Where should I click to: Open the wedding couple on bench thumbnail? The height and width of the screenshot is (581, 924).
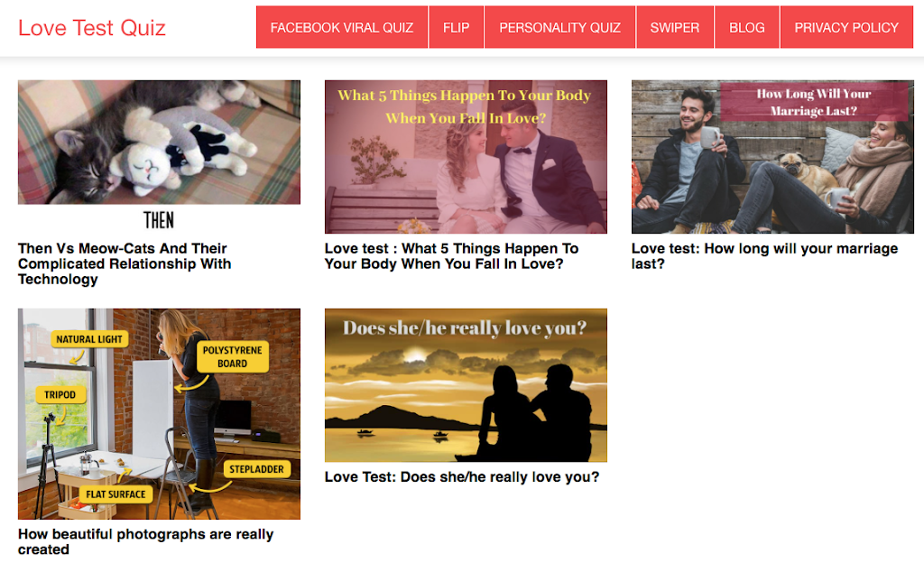pyautogui.click(x=466, y=157)
